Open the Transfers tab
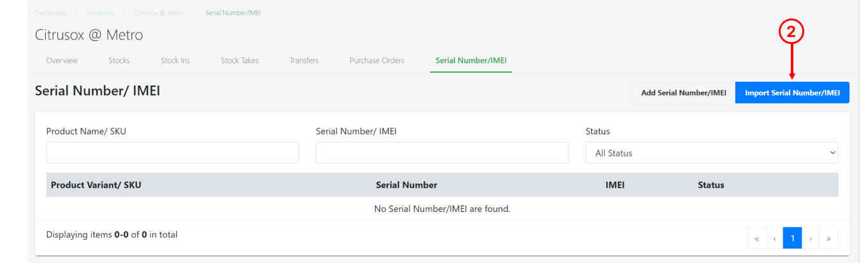The image size is (868, 263). (x=304, y=61)
